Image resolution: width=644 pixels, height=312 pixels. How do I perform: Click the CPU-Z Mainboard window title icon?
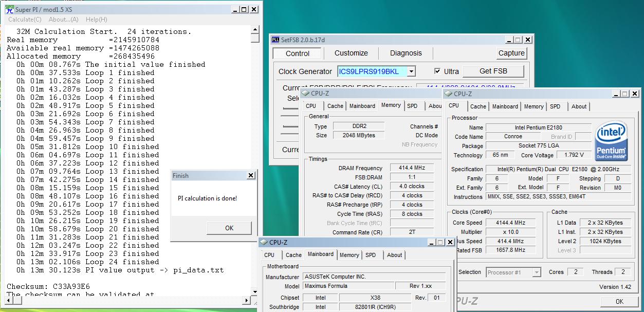coord(264,242)
